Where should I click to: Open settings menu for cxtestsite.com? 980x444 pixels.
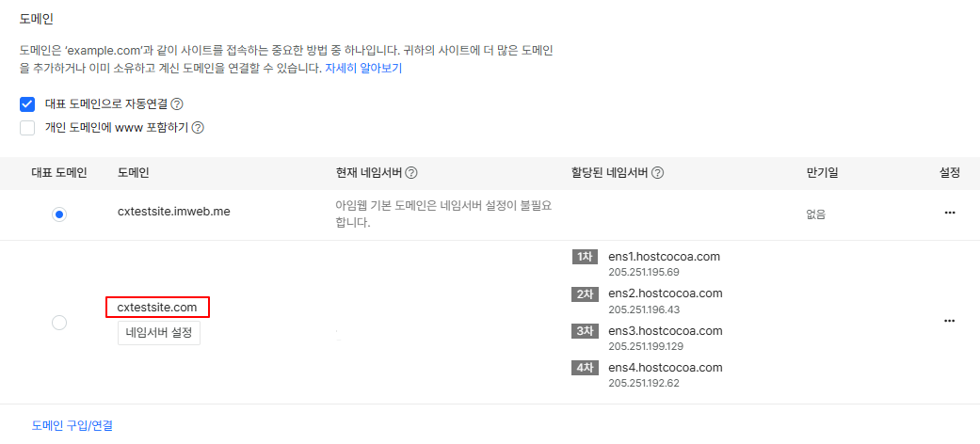[950, 321]
